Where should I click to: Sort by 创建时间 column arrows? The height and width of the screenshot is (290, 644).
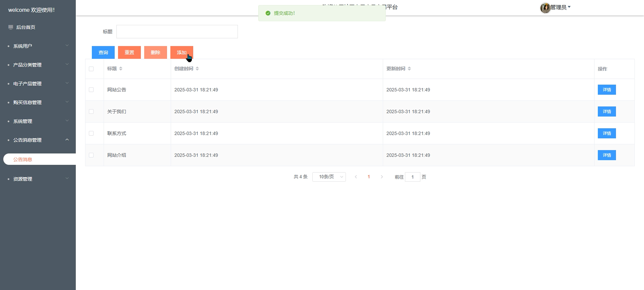pos(197,68)
